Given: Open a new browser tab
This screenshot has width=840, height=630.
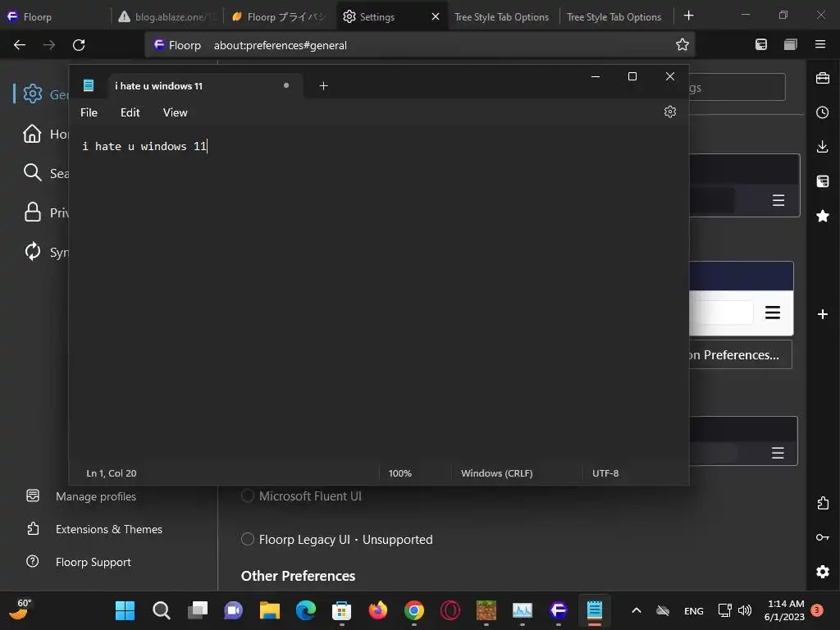Looking at the screenshot, I should pos(689,16).
